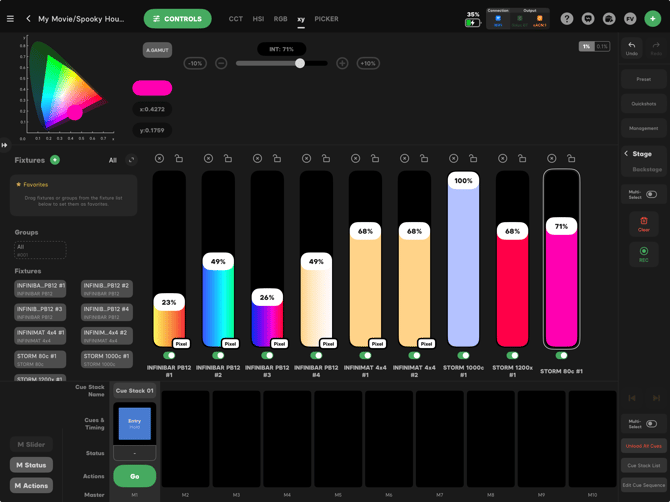Switch to HSI tab
The image size is (670, 502).
tap(258, 19)
